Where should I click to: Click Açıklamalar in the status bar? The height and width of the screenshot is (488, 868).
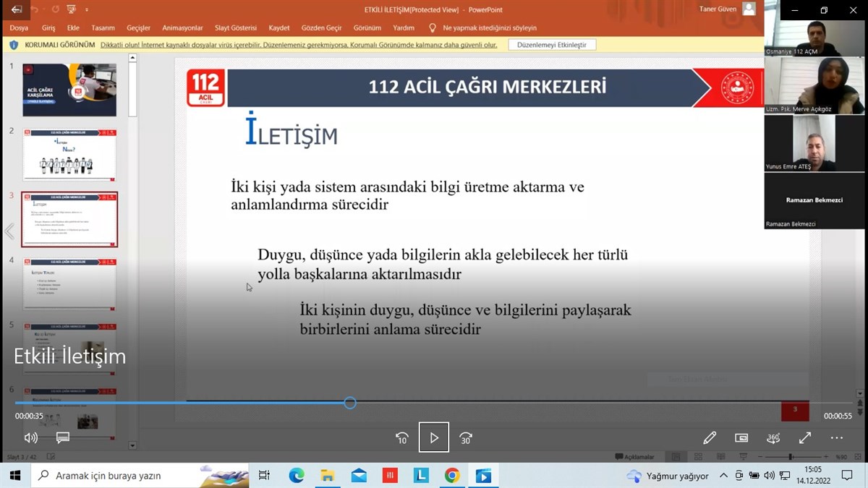(x=634, y=457)
